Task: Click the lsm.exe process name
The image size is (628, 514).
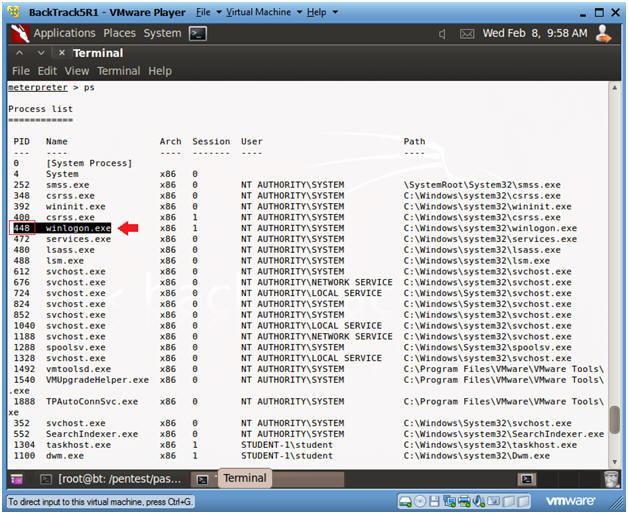Action: tap(65, 260)
